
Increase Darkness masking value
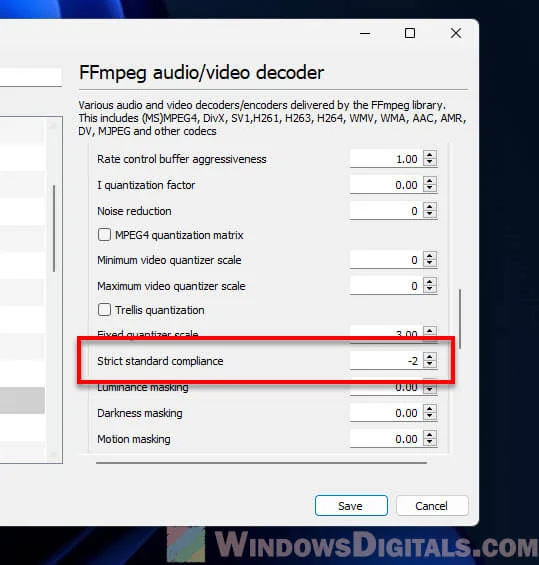tap(429, 409)
